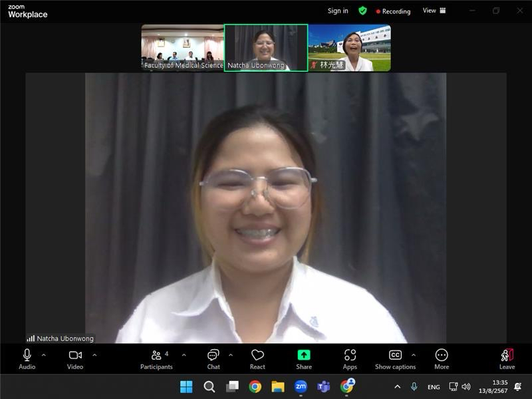
Task: Expand the Video options arrow
Action: [x=94, y=355]
